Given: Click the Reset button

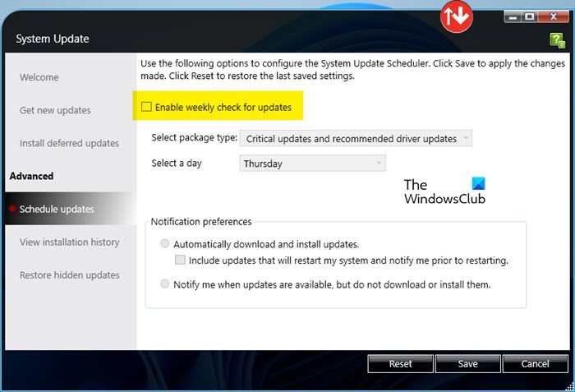Looking at the screenshot, I should click(x=401, y=364).
